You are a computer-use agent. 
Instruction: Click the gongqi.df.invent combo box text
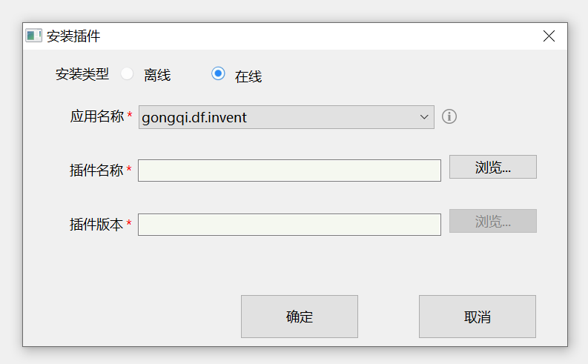point(194,117)
